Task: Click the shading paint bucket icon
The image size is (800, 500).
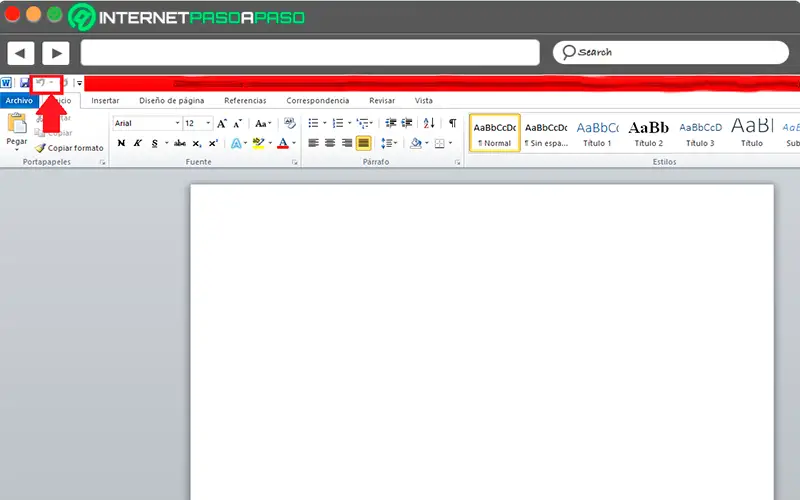Action: pyautogui.click(x=416, y=143)
